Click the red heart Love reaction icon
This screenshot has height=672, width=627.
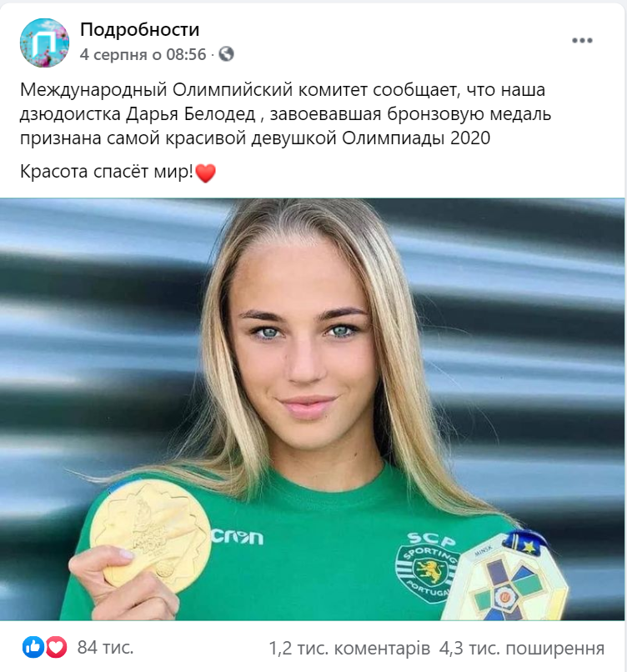click(x=56, y=647)
